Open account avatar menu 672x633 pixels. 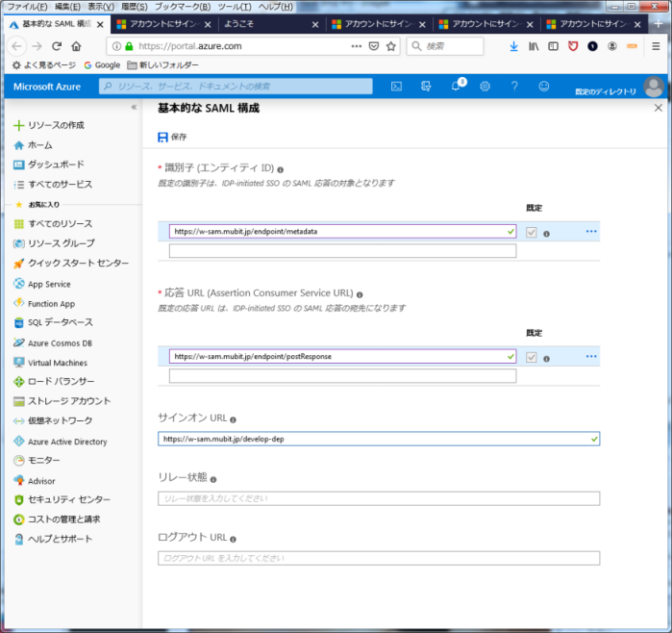coord(654,87)
